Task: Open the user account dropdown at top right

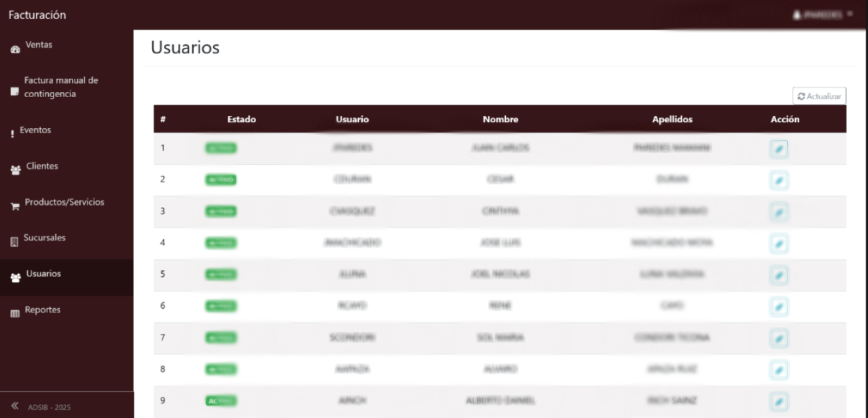Action: point(823,14)
